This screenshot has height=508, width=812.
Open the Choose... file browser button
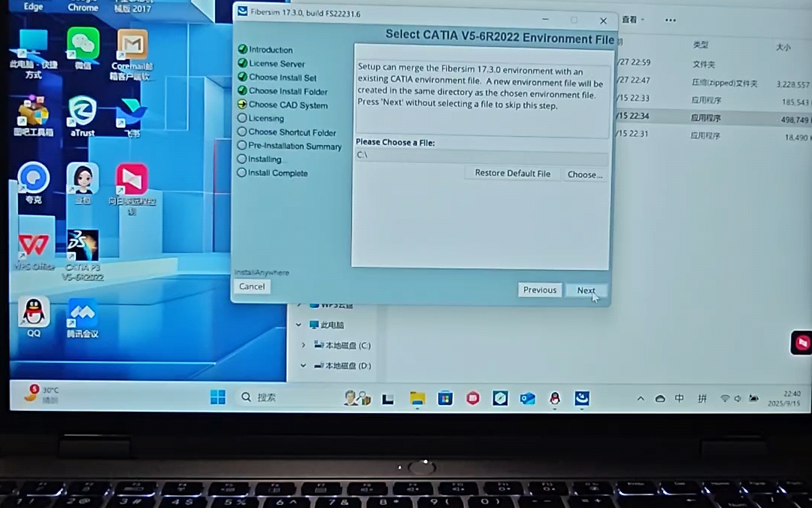coord(585,175)
